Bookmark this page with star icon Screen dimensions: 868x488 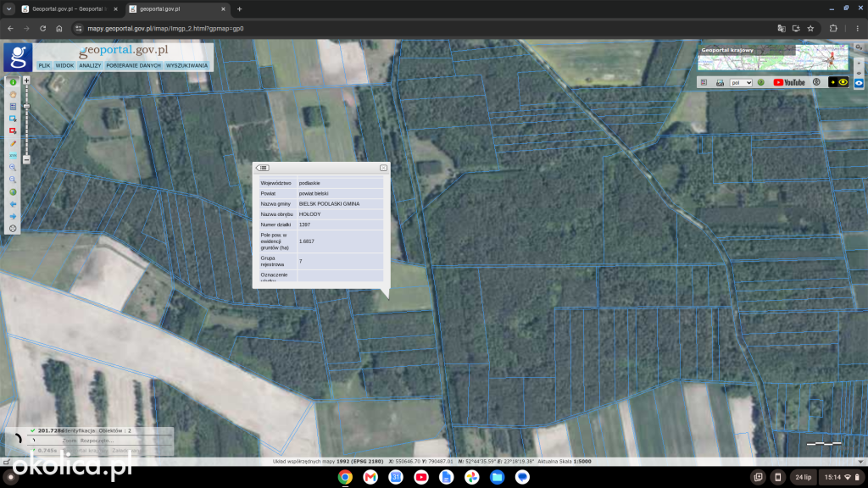(810, 28)
